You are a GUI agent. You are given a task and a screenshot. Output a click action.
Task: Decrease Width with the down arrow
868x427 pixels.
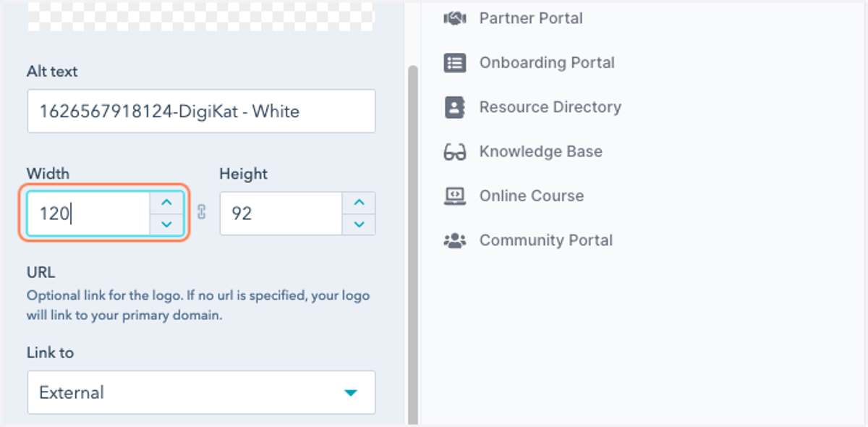166,224
